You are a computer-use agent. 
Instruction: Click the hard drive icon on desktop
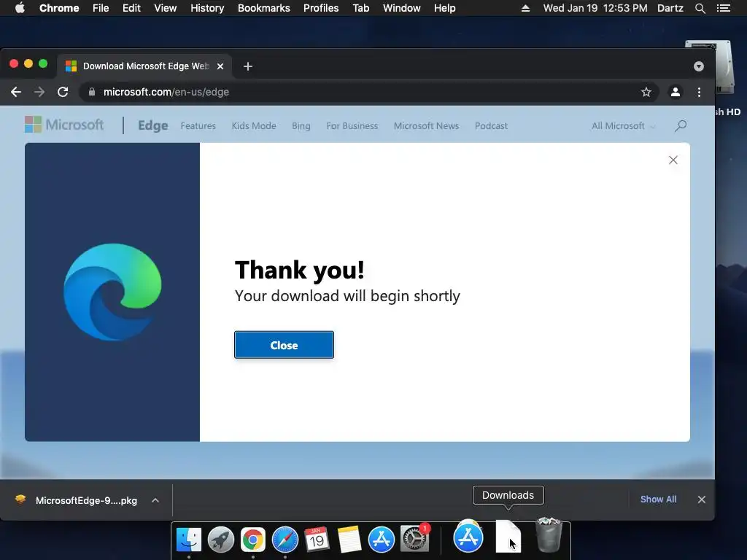[x=727, y=66]
